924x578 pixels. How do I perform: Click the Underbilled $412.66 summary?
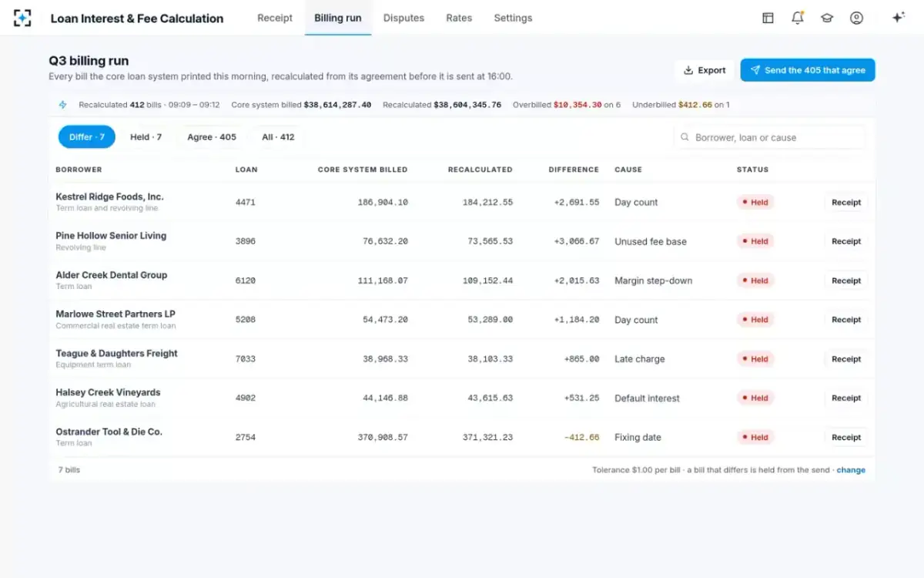(x=681, y=105)
